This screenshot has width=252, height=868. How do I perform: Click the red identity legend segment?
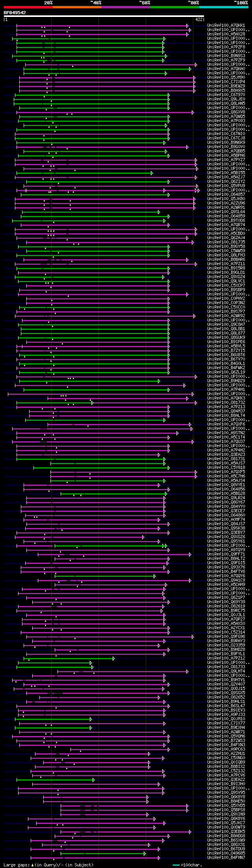click(28, 7)
